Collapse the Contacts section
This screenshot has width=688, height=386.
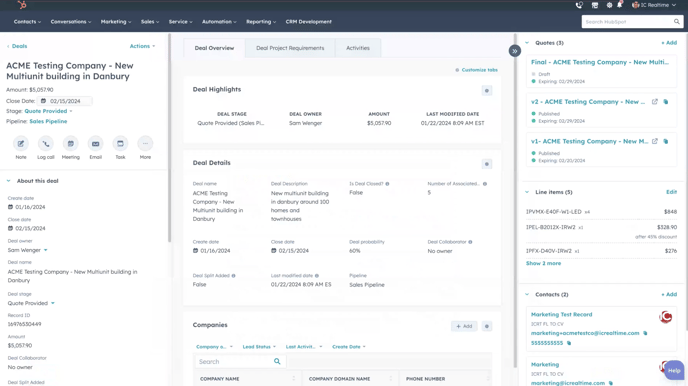click(x=527, y=294)
